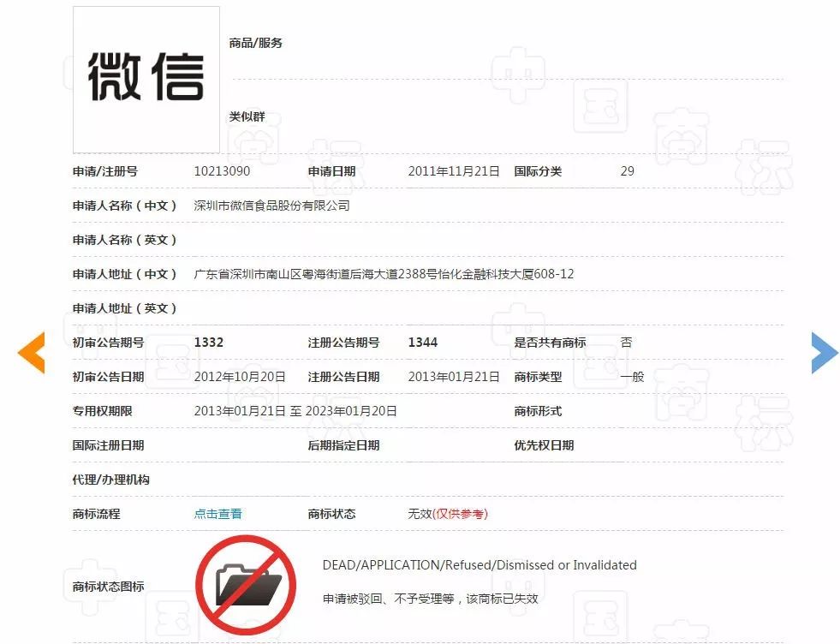Click the 类似群 label
Viewport: 840px width, 644px height.
[247, 116]
